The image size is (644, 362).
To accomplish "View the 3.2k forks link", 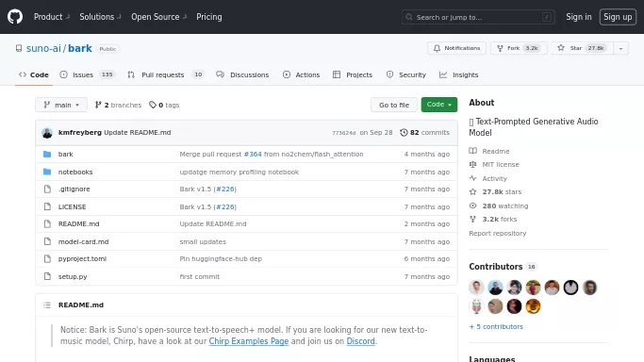I will point(493,219).
